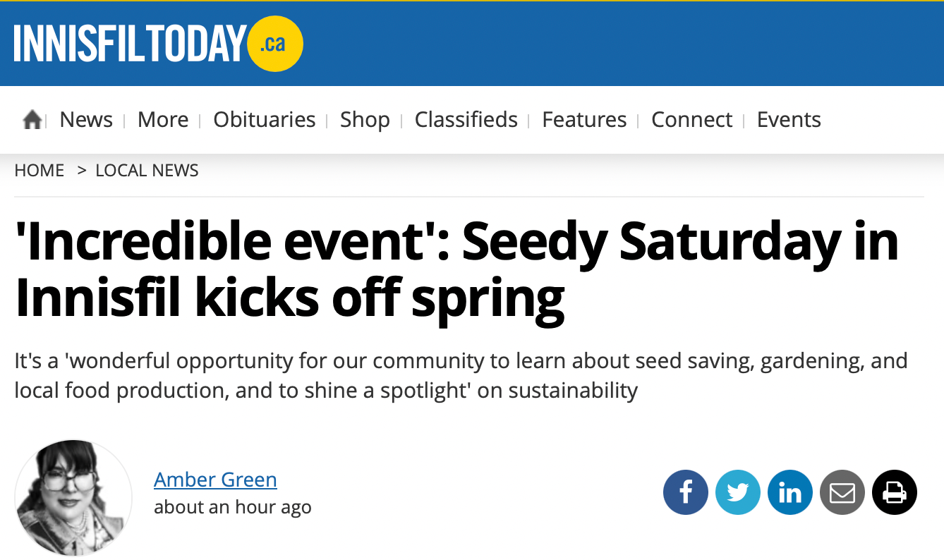Open the Classifieds section
This screenshot has height=560, width=944.
[466, 120]
